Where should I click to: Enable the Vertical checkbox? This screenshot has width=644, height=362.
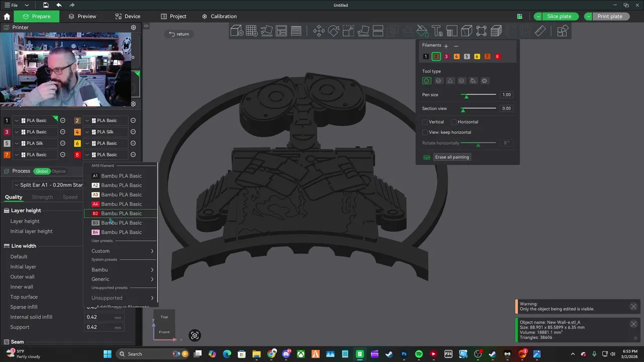(x=425, y=122)
